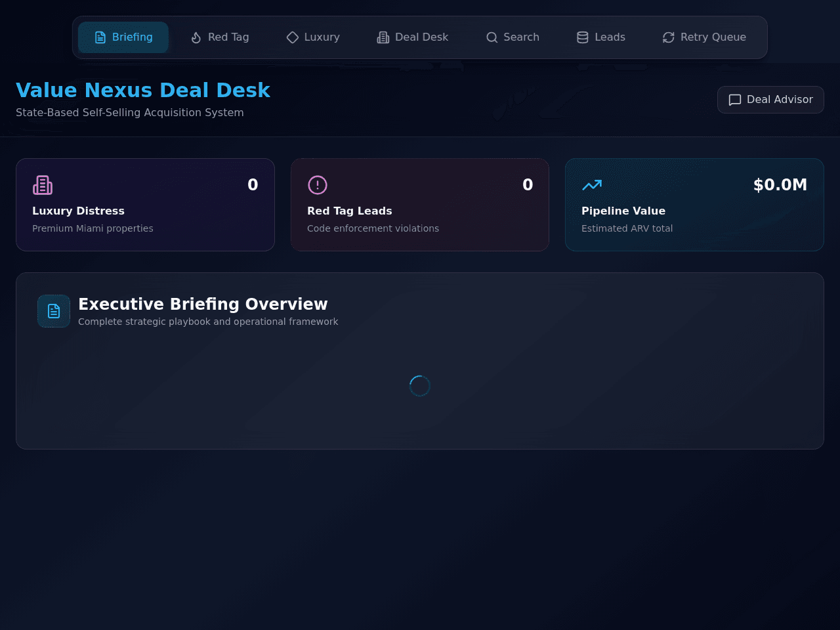Click the flame icon beside Red Tag
Viewport: 840px width, 630px height.
pos(196,37)
